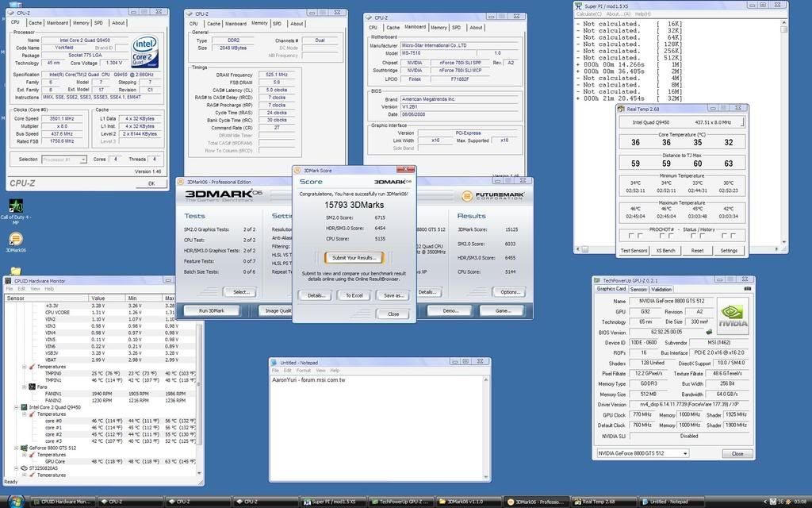The image size is (812, 508).
Task: Open Settings in Real Temp
Action: click(729, 250)
